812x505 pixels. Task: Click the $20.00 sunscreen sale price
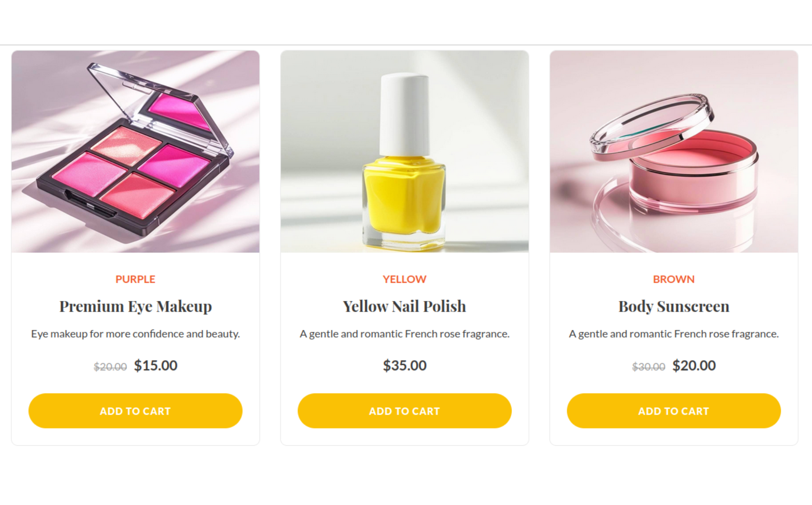[694, 365]
